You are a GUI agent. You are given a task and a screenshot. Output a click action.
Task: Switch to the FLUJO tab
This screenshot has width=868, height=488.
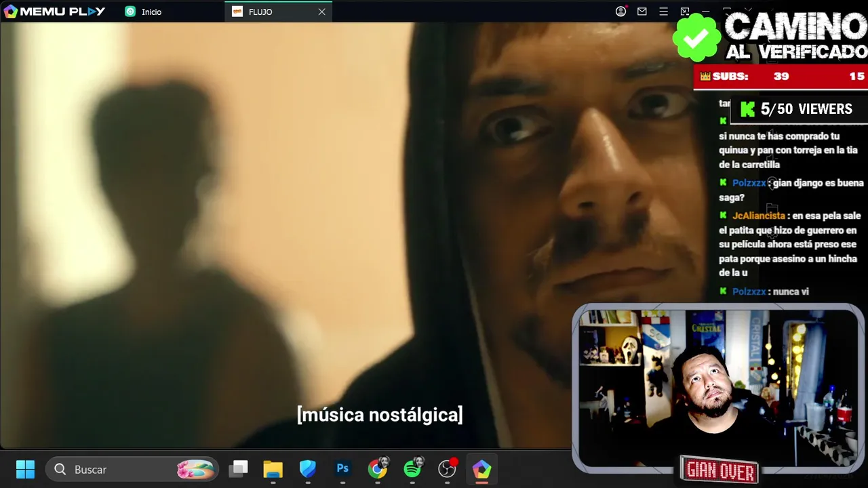coord(260,12)
